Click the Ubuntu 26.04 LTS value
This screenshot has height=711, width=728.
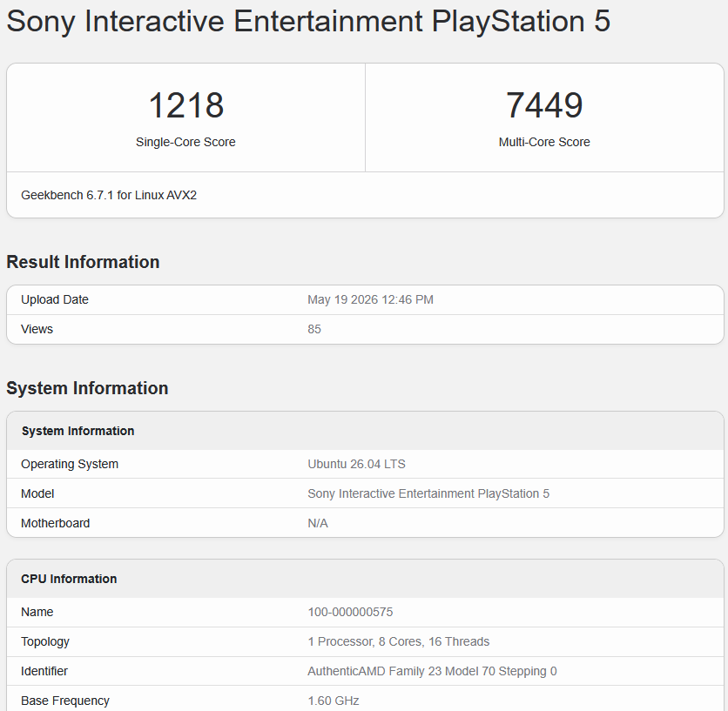pos(356,464)
